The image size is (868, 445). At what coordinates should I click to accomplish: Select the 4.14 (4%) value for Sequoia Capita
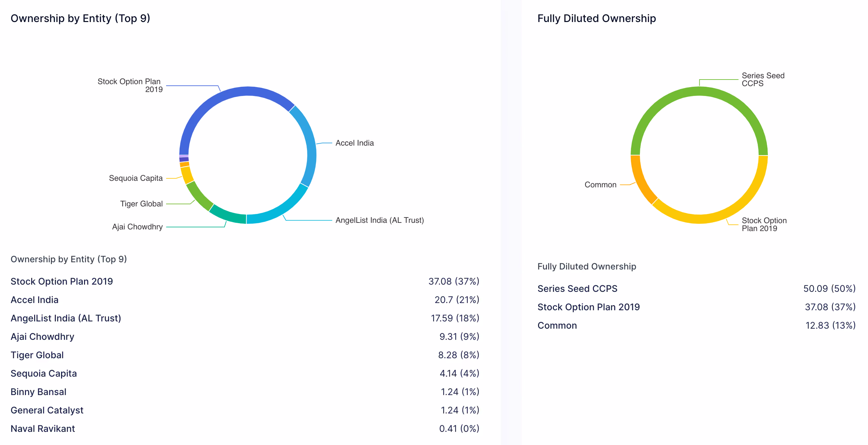(459, 373)
